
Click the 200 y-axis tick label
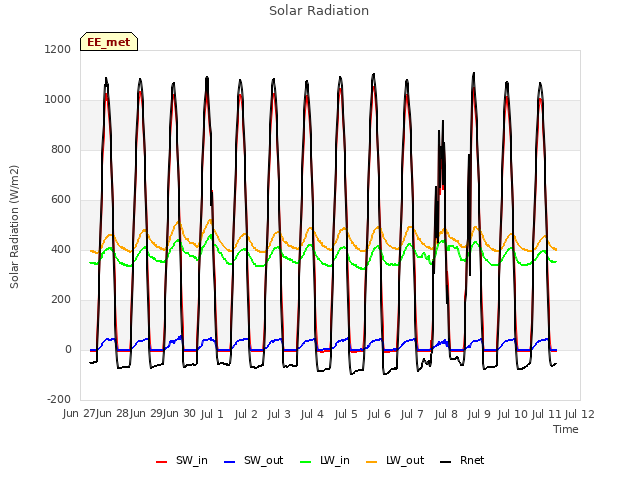tap(61, 300)
